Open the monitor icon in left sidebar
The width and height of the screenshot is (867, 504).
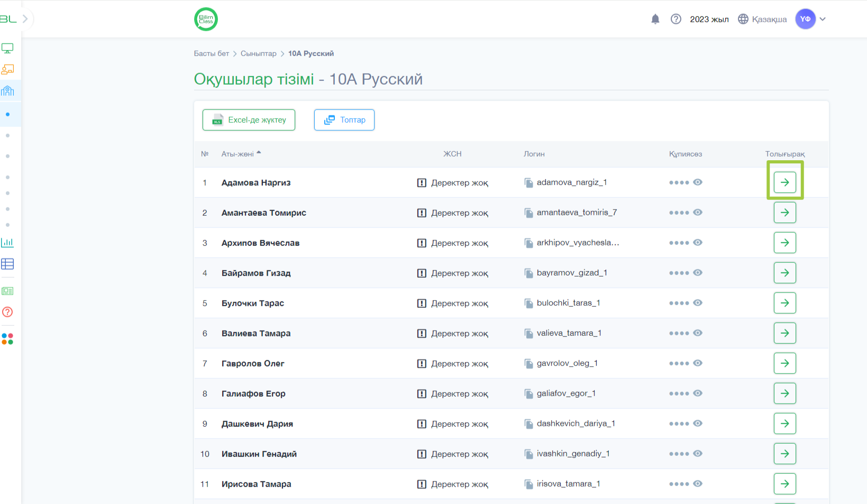(x=7, y=49)
